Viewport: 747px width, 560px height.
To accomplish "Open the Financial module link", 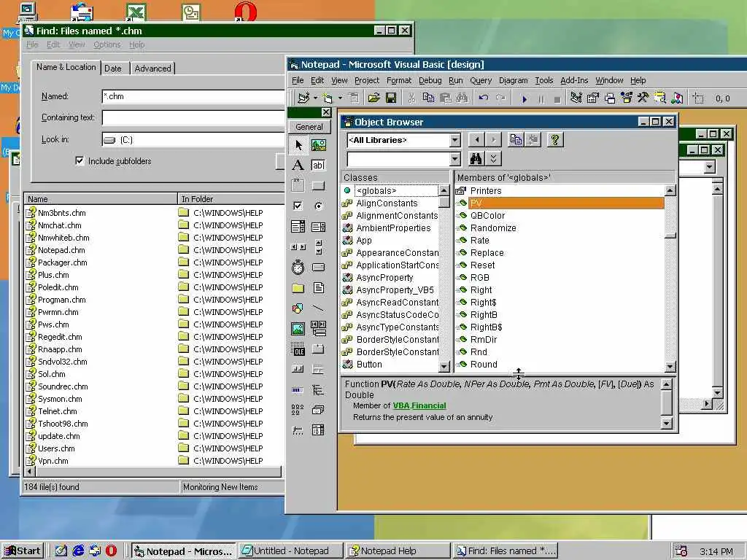I will [x=429, y=405].
